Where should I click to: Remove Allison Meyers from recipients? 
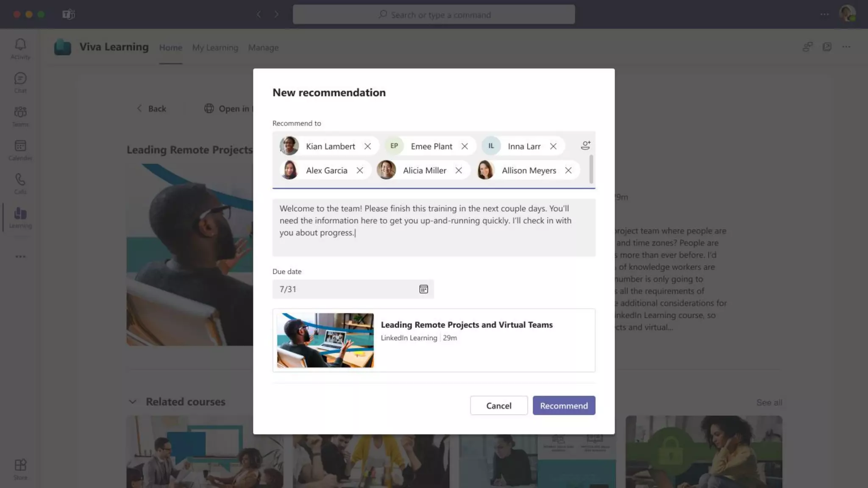[x=568, y=170]
